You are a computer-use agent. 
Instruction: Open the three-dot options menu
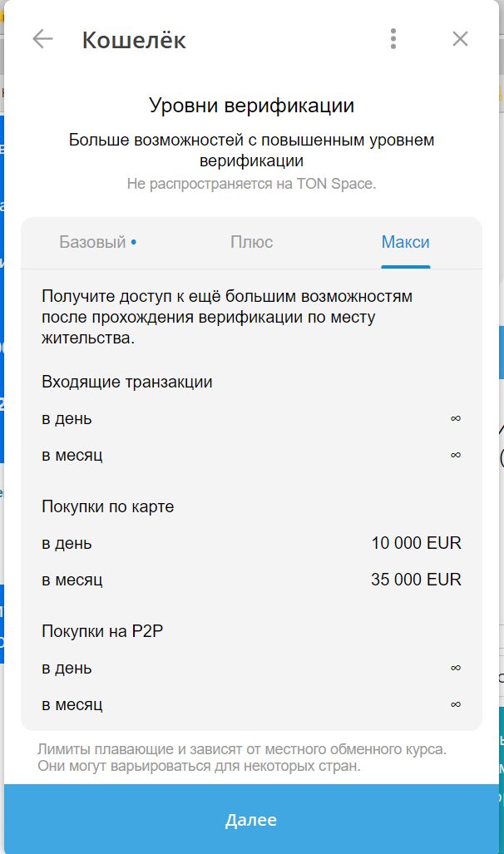pyautogui.click(x=393, y=37)
